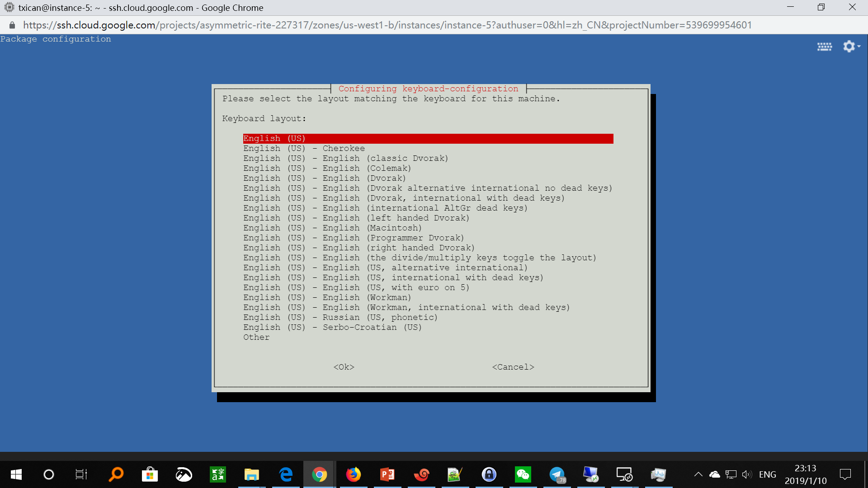The height and width of the screenshot is (488, 868).
Task: Click the site lock icon in address bar
Action: [12, 25]
